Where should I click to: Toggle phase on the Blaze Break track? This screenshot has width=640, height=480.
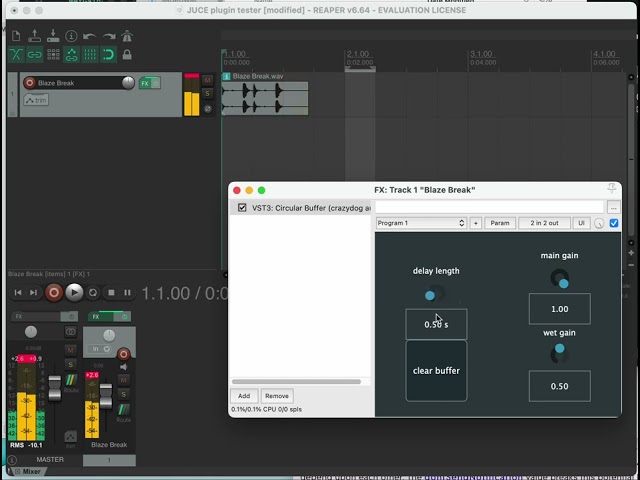click(207, 109)
